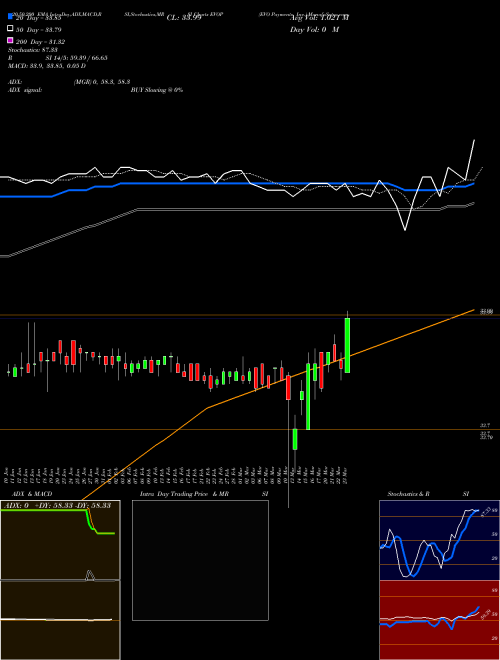Click the 'Intra Day Trading Price & MRSI' title
500x660 pixels.
pos(204,494)
